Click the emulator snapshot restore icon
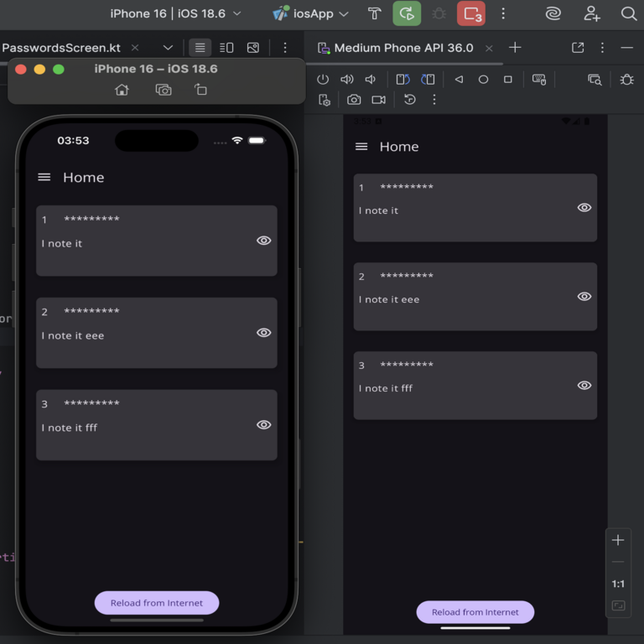The width and height of the screenshot is (644, 644). 409,100
